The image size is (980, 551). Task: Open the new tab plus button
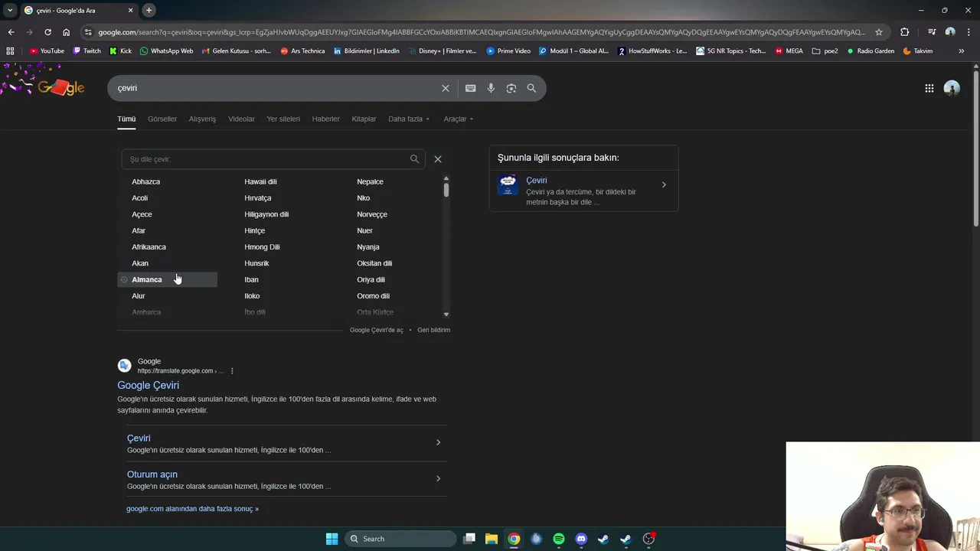tap(149, 10)
